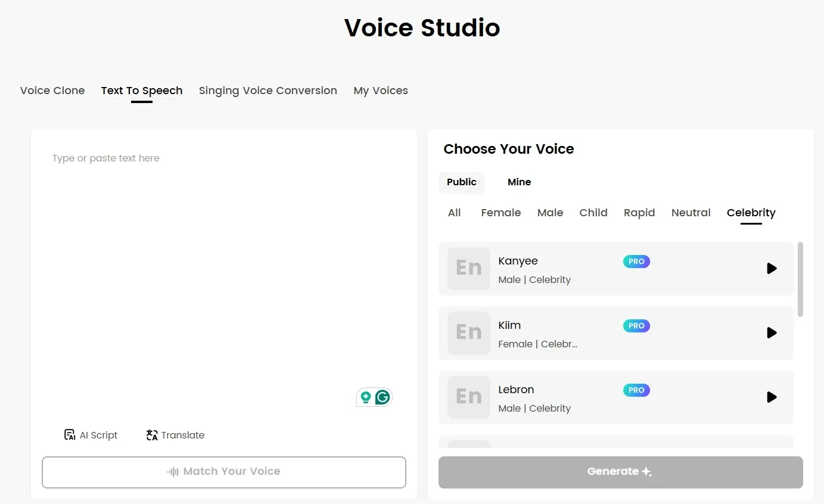Switch to the Voice Clone tab
The image size is (824, 504).
[52, 91]
